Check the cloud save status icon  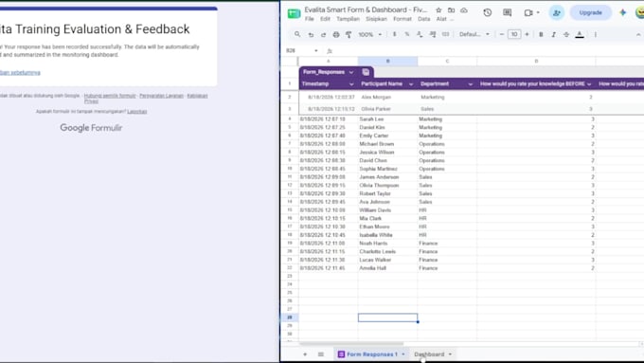tap(464, 10)
